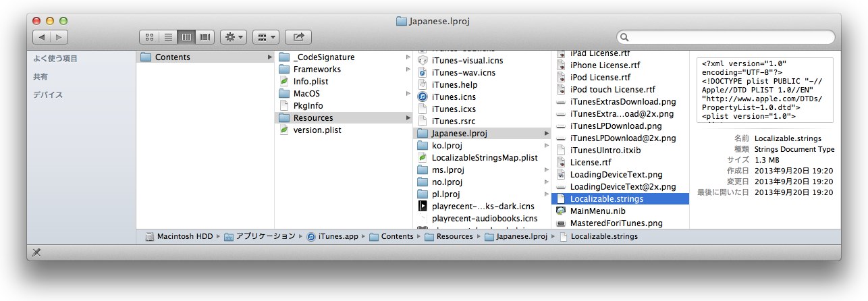868x301 pixels.
Task: Select PkgInfo file
Action: pyautogui.click(x=344, y=106)
